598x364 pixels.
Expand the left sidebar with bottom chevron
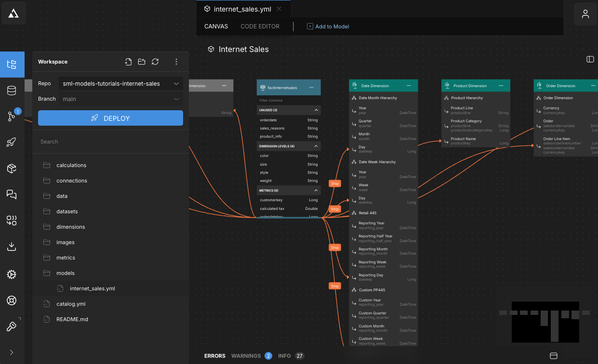[12, 352]
